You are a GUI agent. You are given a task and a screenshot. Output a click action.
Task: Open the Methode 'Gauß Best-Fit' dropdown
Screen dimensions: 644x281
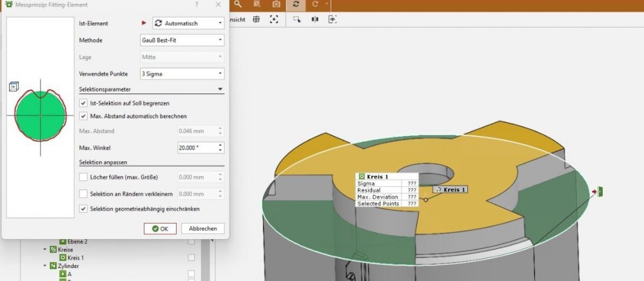[x=181, y=40]
